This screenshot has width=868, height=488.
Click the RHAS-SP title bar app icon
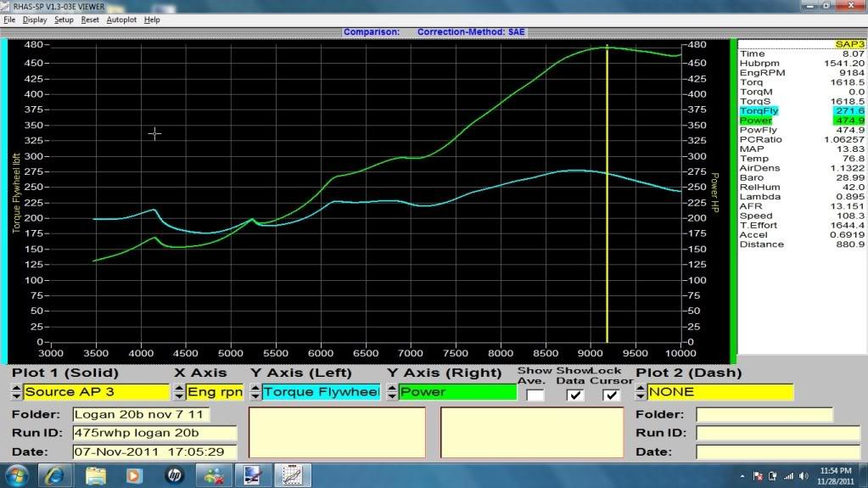pos(5,7)
